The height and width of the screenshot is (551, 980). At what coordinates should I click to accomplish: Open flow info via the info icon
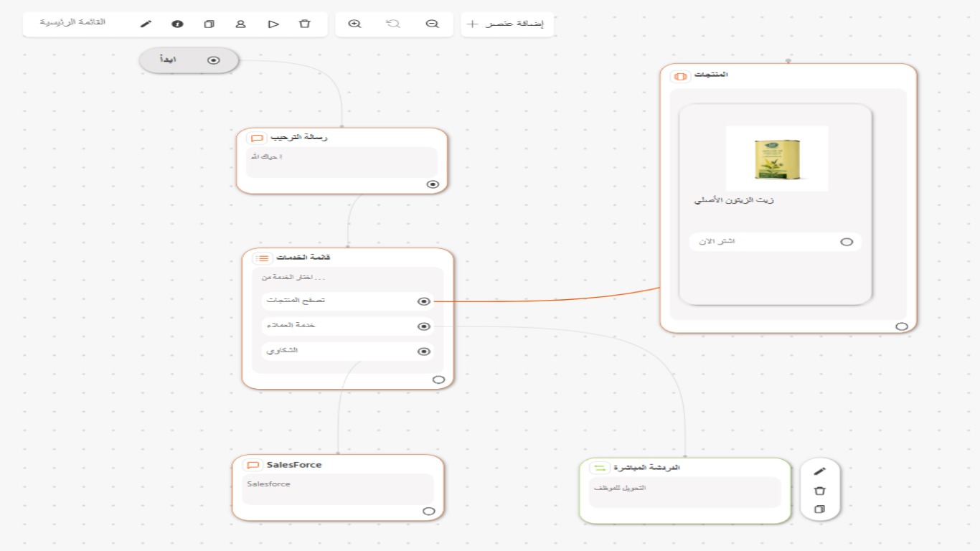(177, 24)
